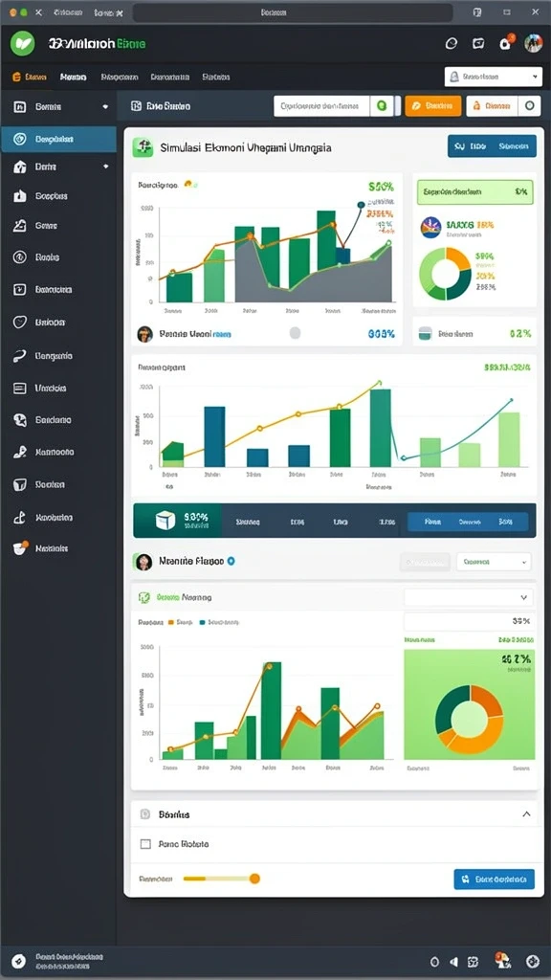Open the user avatar in top bar

point(533,43)
